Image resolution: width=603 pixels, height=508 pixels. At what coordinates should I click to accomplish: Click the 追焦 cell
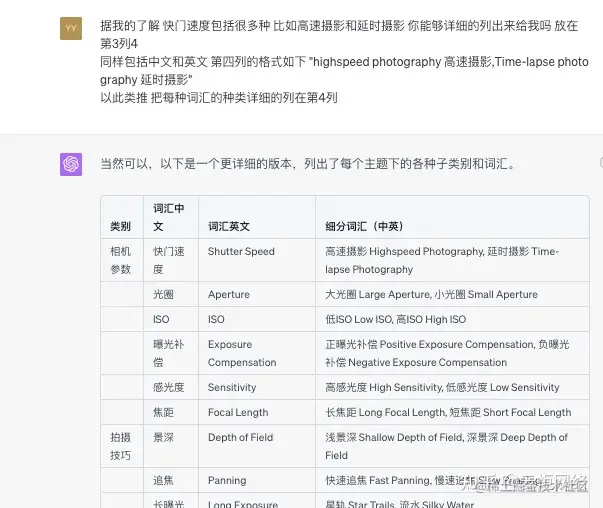point(171,480)
